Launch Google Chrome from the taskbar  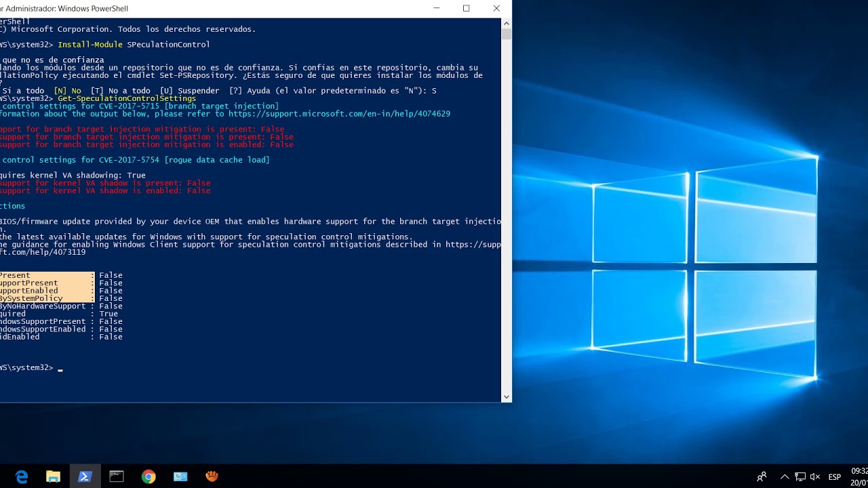click(x=149, y=476)
